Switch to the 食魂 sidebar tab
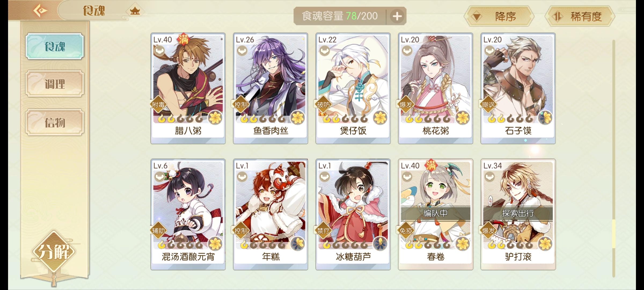 (55, 46)
